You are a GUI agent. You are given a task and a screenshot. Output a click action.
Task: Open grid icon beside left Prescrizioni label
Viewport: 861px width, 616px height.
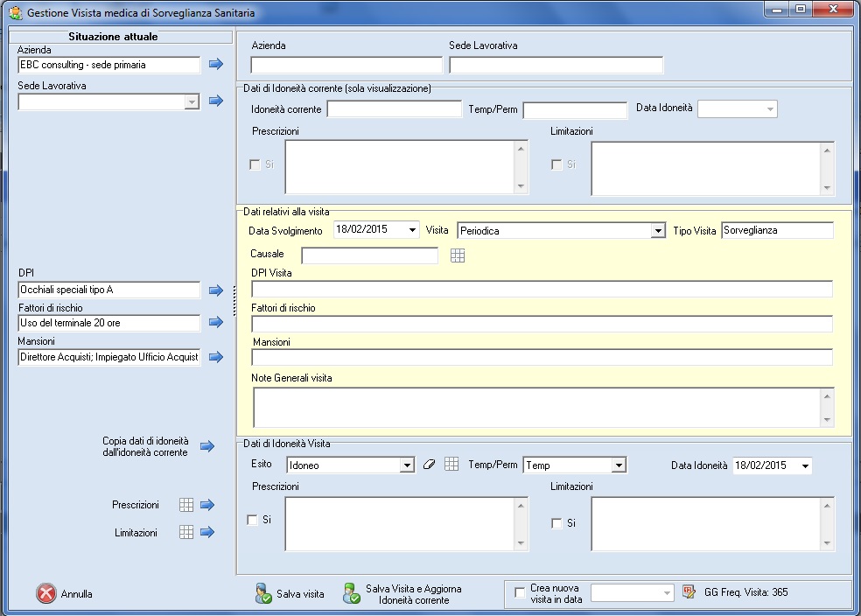pos(186,505)
